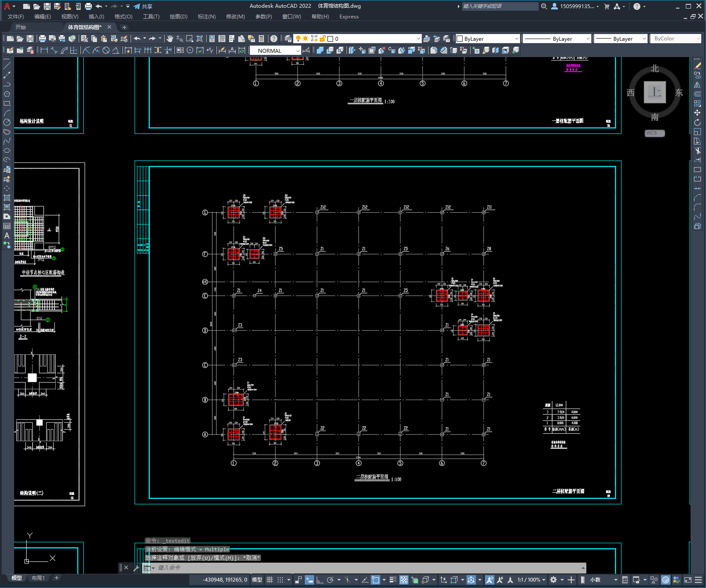The height and width of the screenshot is (588, 706).
Task: Open the Customization menu in the status bar
Action: click(699, 580)
